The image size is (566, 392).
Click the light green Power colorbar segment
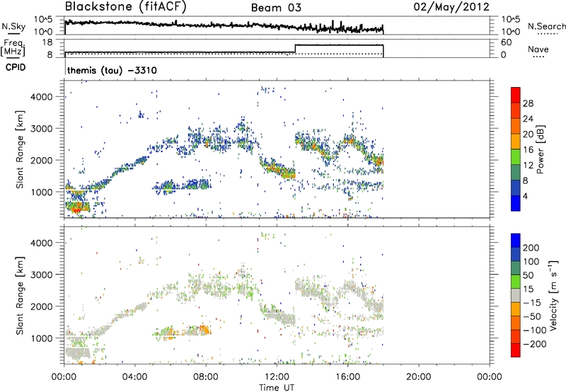pyautogui.click(x=516, y=156)
